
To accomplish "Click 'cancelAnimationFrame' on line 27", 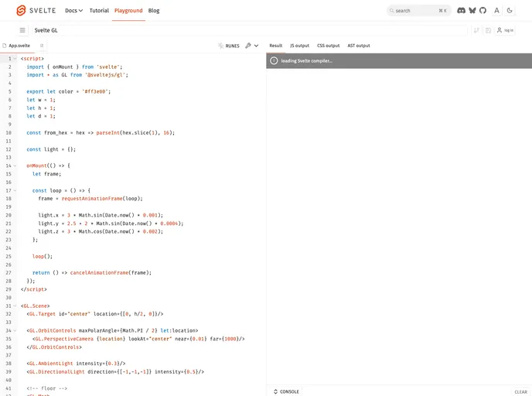I will coord(100,273).
